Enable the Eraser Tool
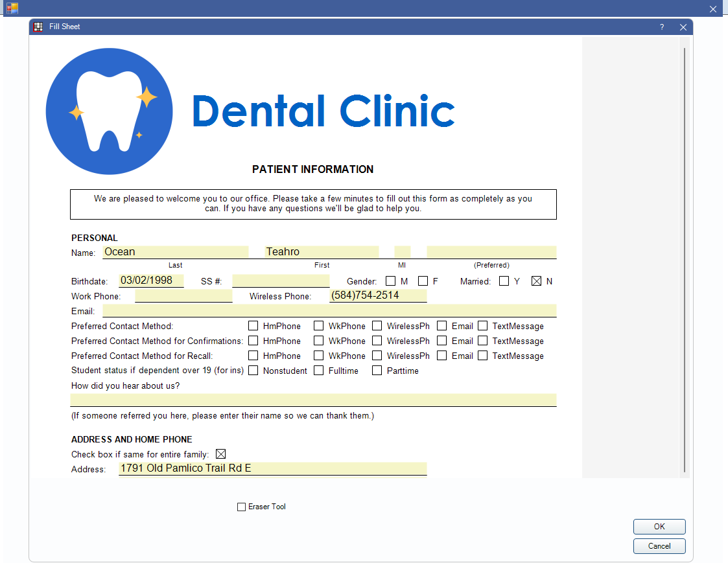This screenshot has width=728, height=563. click(x=241, y=507)
